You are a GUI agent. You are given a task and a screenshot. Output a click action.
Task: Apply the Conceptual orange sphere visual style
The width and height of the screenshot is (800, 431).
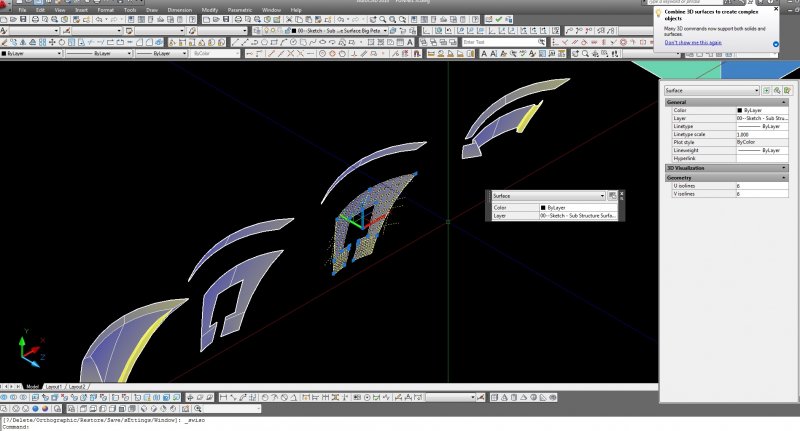click(45, 409)
